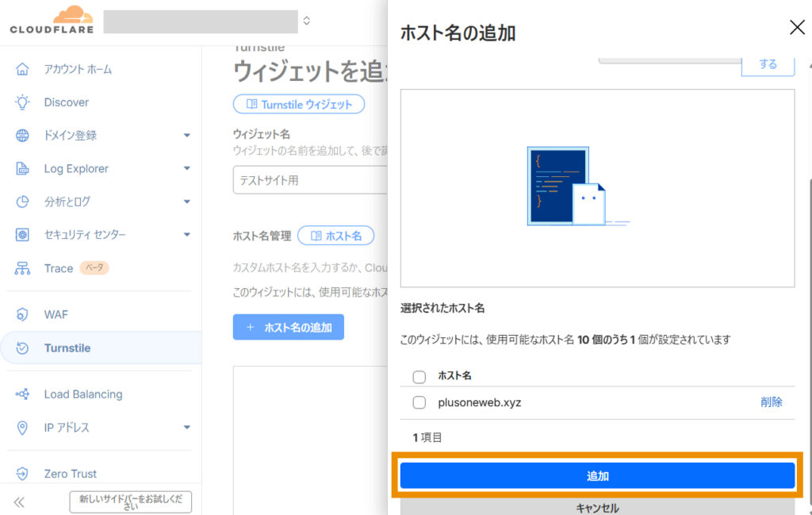Expand the IP アドレス submenu arrow
The image size is (812, 515).
tap(187, 428)
